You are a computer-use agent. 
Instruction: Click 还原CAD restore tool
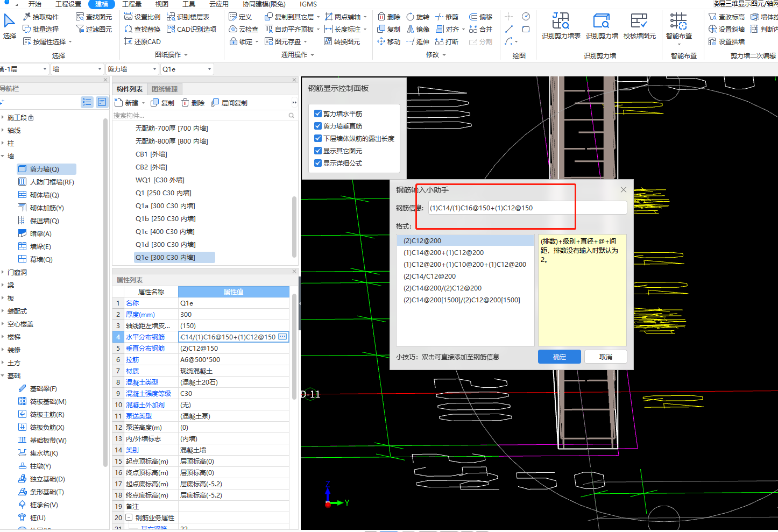(x=142, y=41)
